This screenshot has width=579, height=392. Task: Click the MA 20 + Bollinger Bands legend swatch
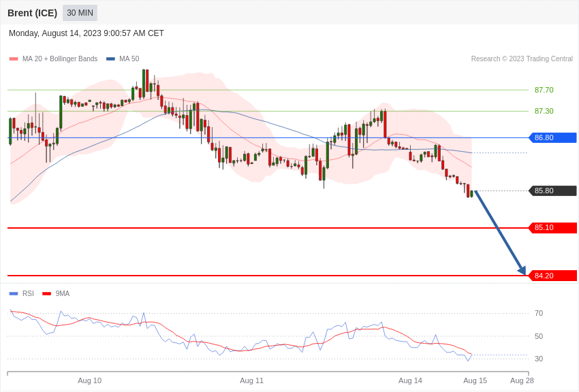pyautogui.click(x=14, y=59)
